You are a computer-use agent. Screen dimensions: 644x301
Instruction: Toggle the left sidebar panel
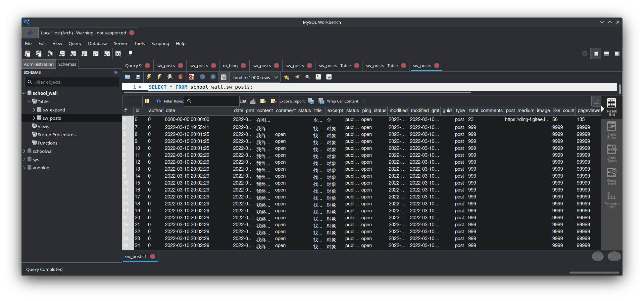[x=596, y=53]
